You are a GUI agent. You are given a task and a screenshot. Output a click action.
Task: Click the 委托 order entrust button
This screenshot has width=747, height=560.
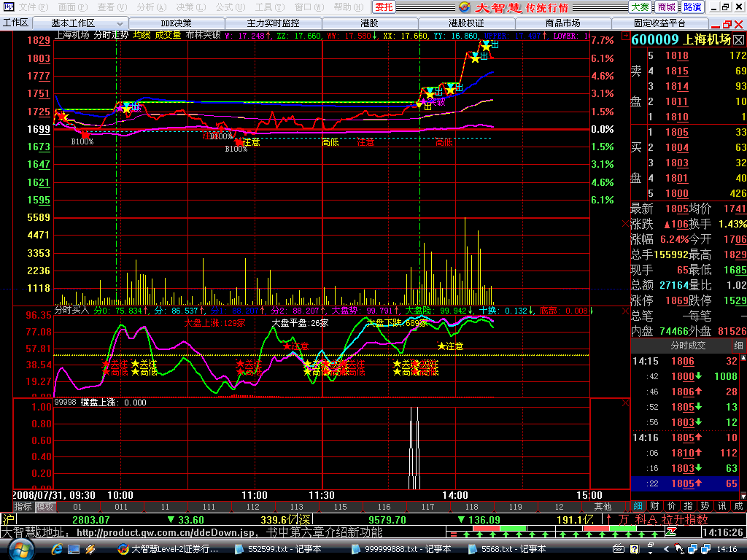click(384, 7)
